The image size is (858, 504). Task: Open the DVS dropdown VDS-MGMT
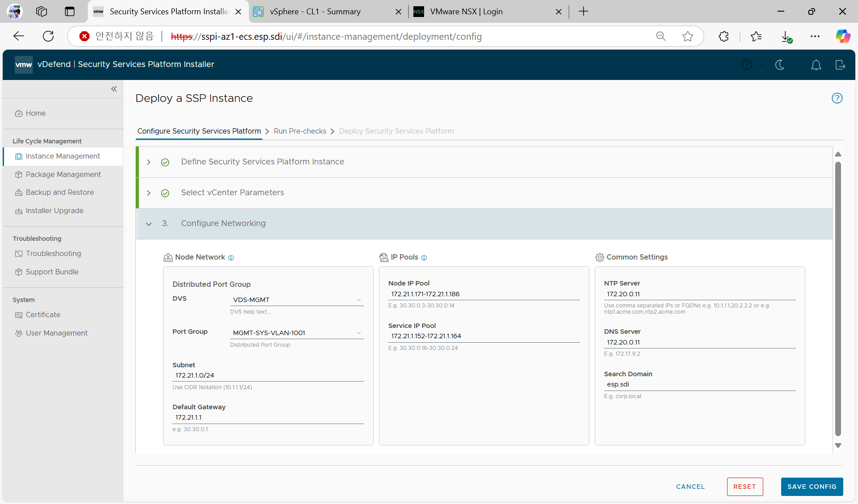click(297, 300)
